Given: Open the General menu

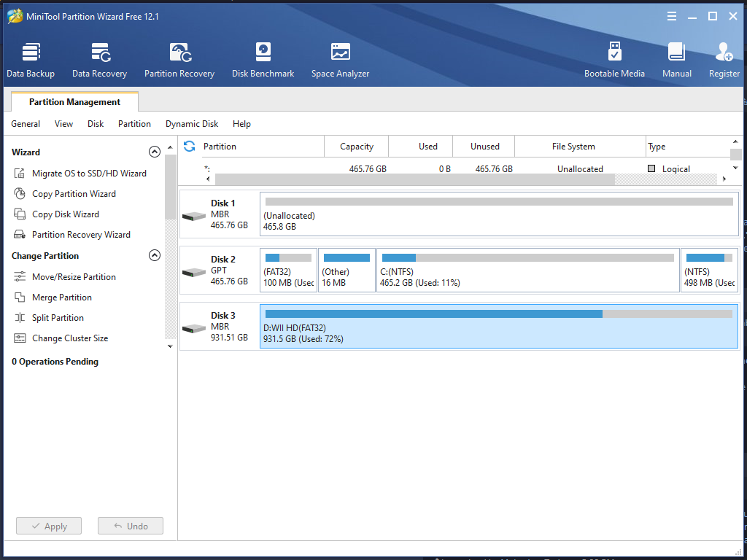Looking at the screenshot, I should (26, 124).
